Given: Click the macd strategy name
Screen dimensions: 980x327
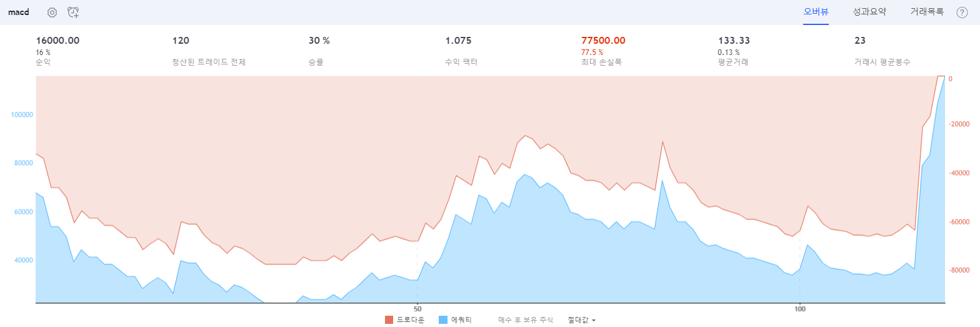Looking at the screenshot, I should pyautogui.click(x=19, y=13).
